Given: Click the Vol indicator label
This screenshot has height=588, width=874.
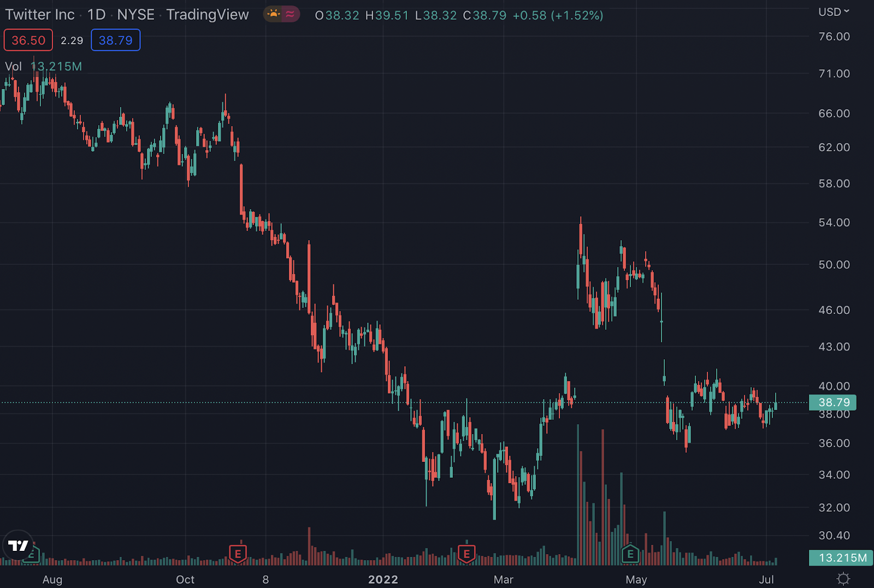Looking at the screenshot, I should pos(13,67).
